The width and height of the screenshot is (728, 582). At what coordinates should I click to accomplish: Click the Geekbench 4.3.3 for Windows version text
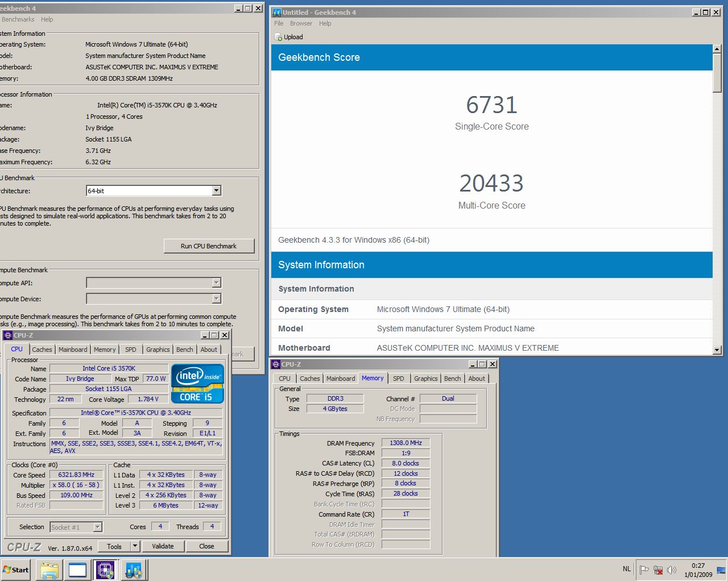coord(354,240)
